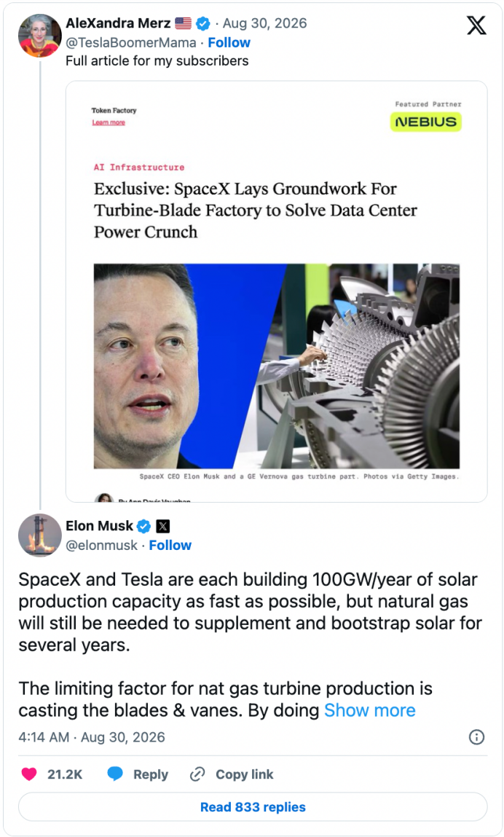
Task: Follow @elonmusk
Action: tap(170, 546)
